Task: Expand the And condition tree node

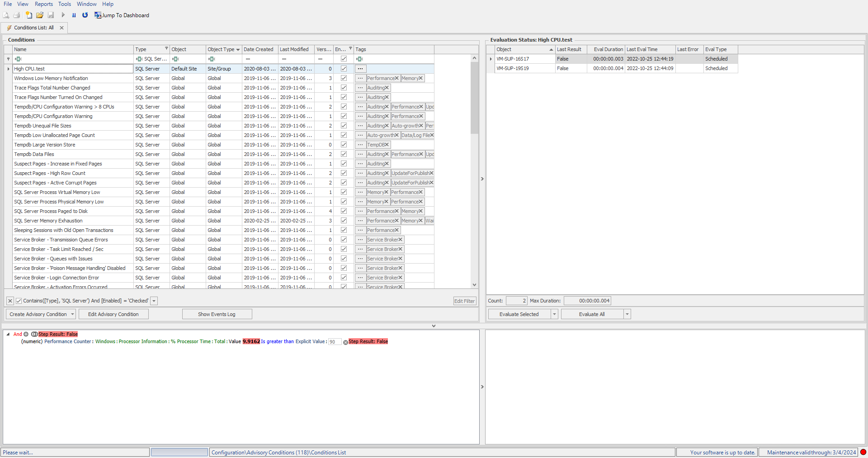Action: tap(8, 334)
